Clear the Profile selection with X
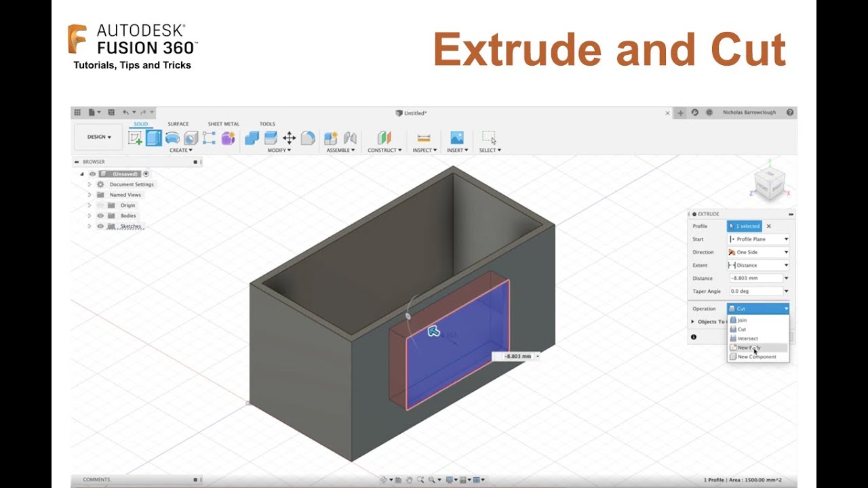The image size is (868, 488). coord(768,226)
